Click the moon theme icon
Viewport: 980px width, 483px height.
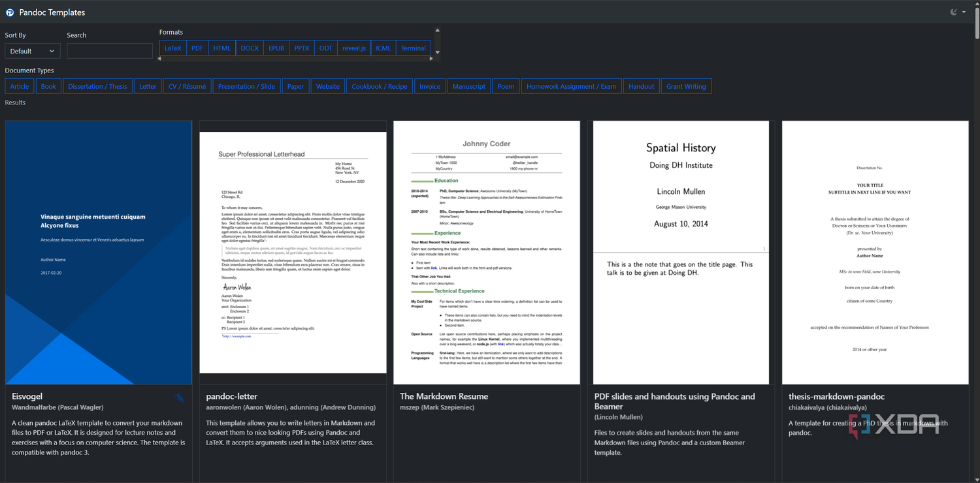[955, 12]
